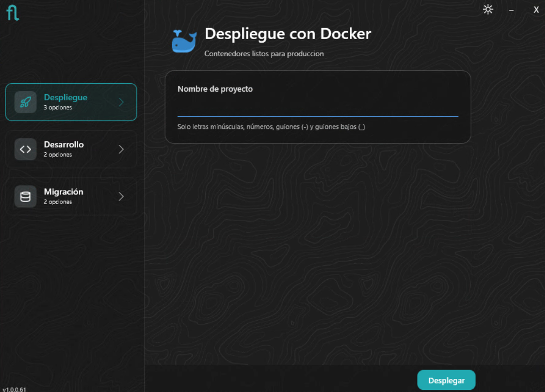545x392 pixels.
Task: Open the Migración menu section
Action: 71,197
